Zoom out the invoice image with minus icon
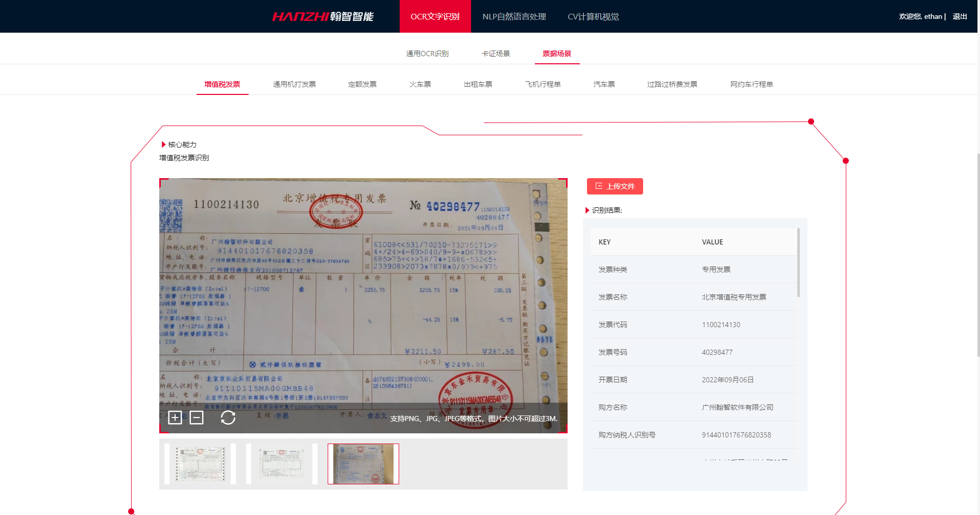The image size is (980, 515). coord(197,418)
